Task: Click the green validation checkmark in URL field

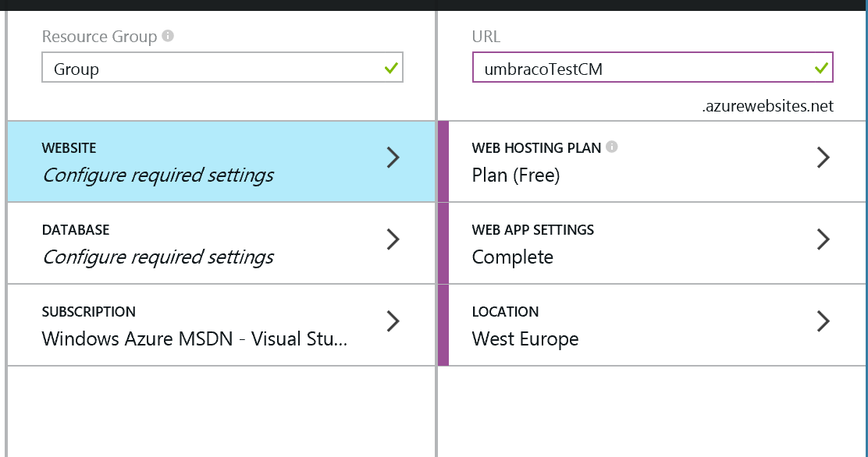Action: click(x=821, y=68)
